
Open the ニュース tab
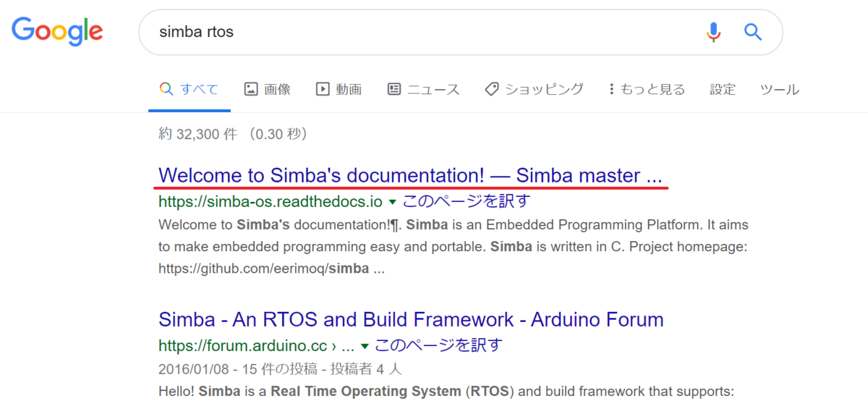coord(423,90)
